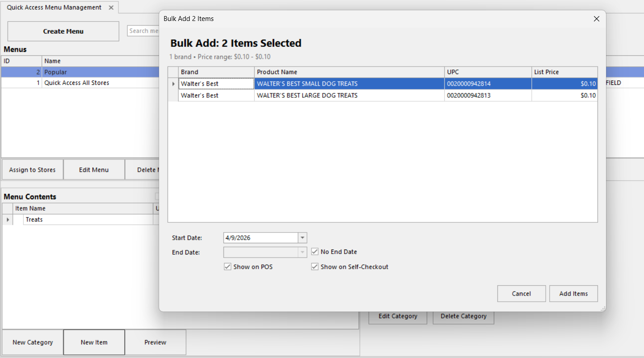Click Walter's Best brand cell in second row
Image resolution: width=644 pixels, height=358 pixels.
(x=216, y=96)
